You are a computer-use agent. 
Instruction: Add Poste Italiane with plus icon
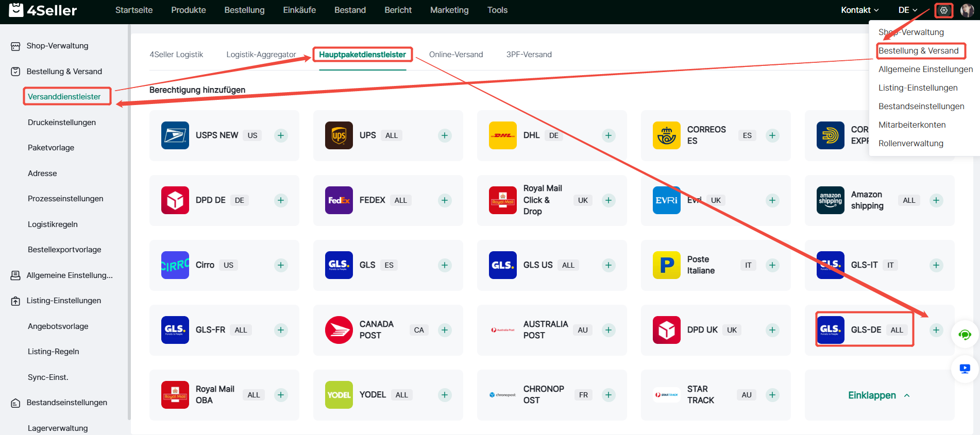pyautogui.click(x=772, y=265)
